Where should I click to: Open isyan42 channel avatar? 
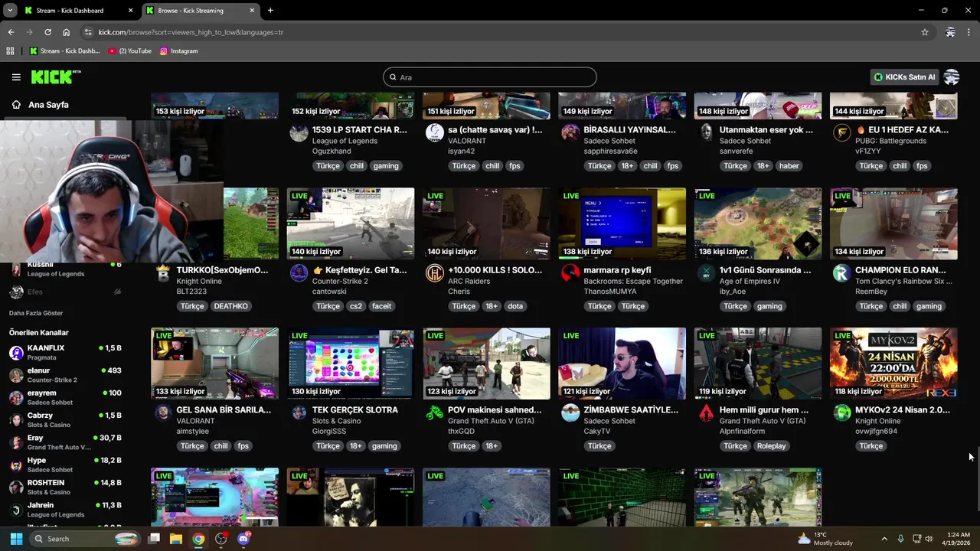pyautogui.click(x=434, y=132)
